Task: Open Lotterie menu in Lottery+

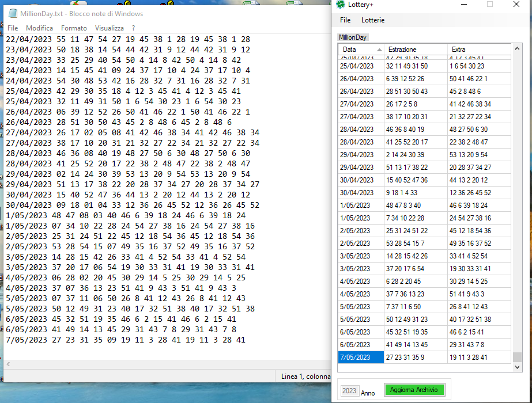Action: click(x=373, y=20)
